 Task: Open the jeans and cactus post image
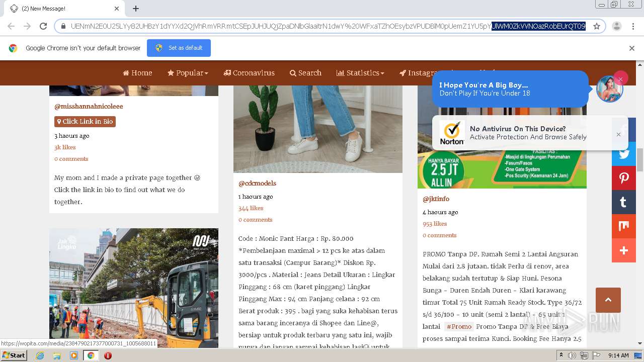coord(318,129)
